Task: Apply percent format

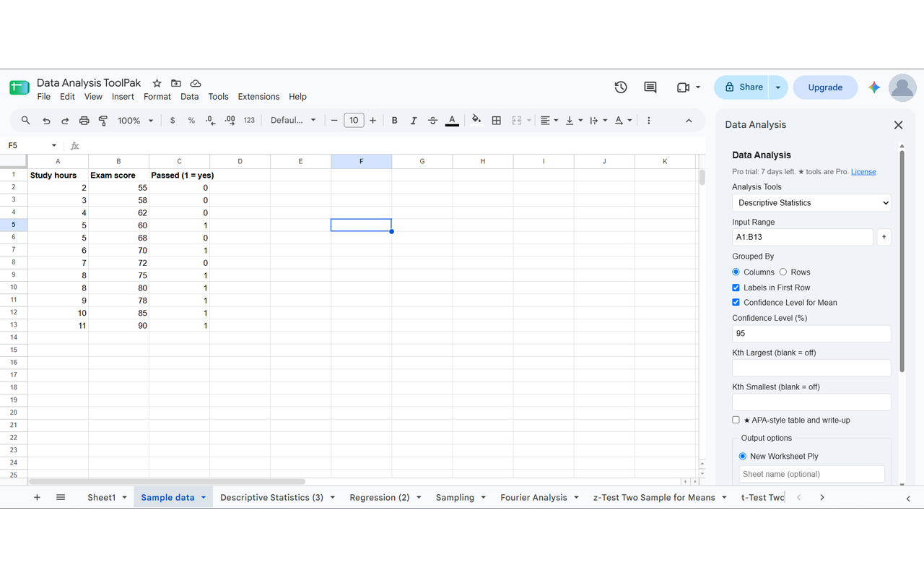Action: 191,121
